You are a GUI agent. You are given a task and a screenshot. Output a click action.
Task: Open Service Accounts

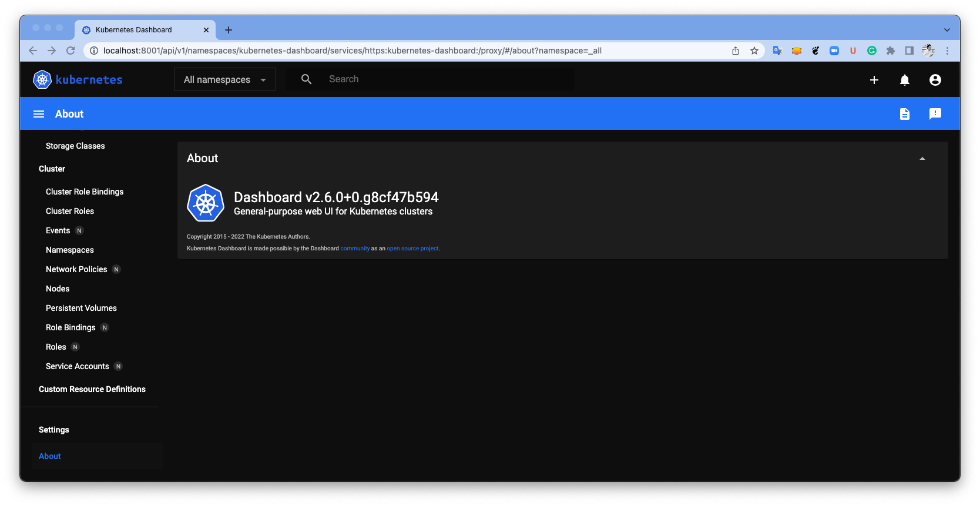coord(78,366)
